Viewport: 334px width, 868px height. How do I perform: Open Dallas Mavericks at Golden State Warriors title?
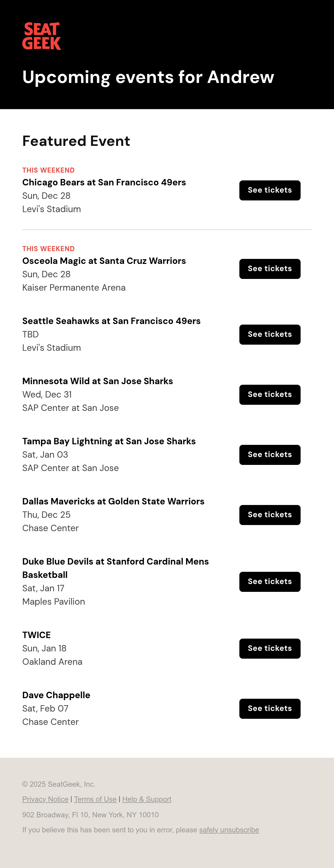pos(113,501)
